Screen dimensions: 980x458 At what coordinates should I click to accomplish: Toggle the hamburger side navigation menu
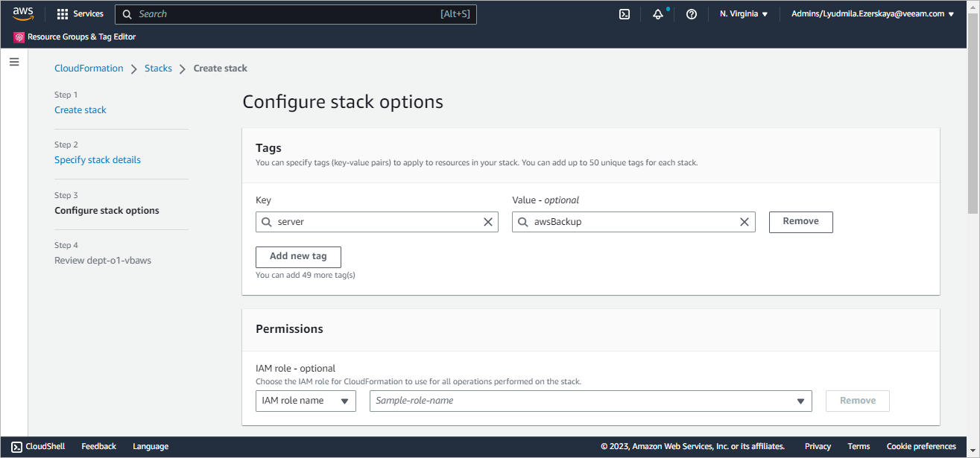(x=14, y=62)
